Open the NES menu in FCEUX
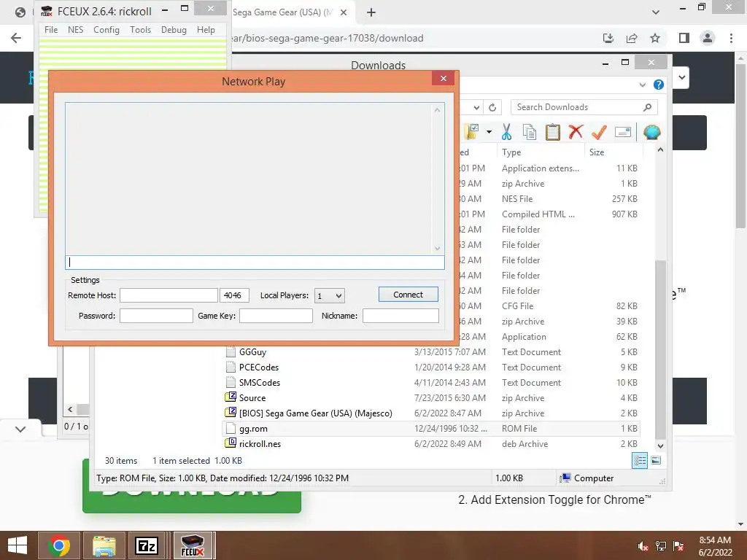The height and width of the screenshot is (560, 747). pos(75,29)
